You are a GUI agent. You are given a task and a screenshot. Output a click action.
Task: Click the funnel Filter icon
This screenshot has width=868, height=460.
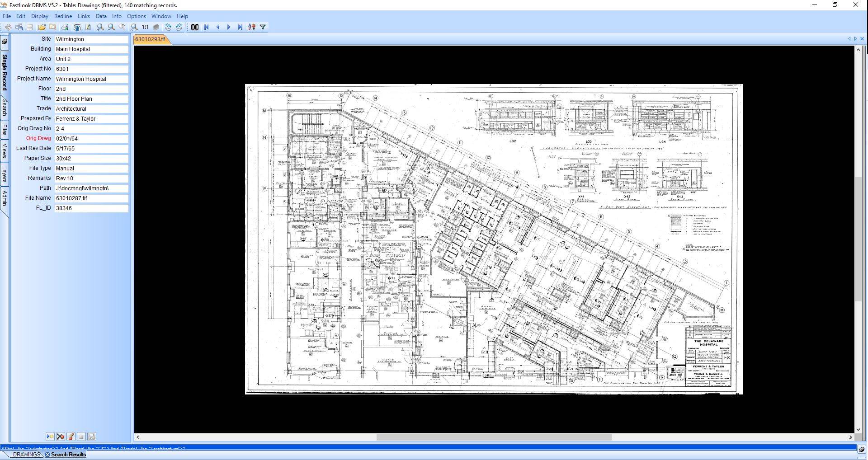[263, 27]
